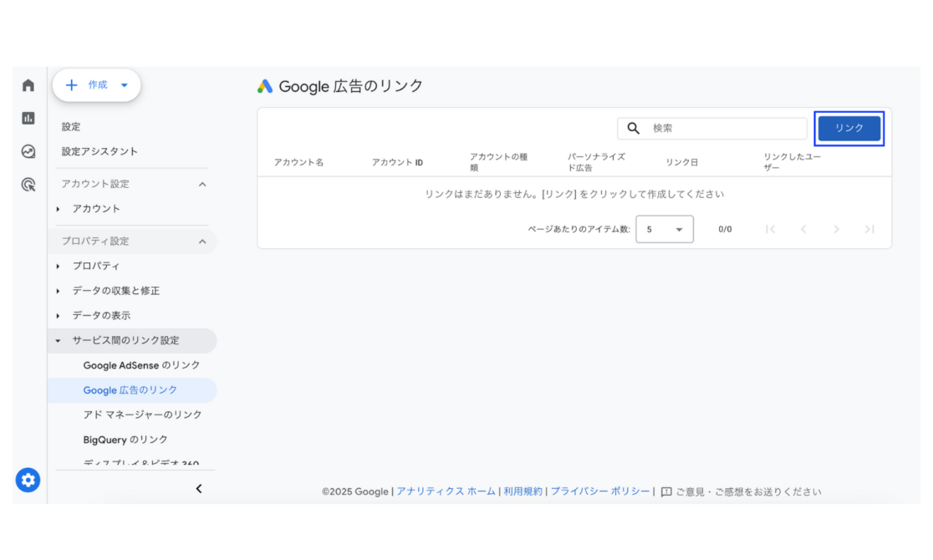
Task: Open items per page dropdown
Action: coord(664,229)
